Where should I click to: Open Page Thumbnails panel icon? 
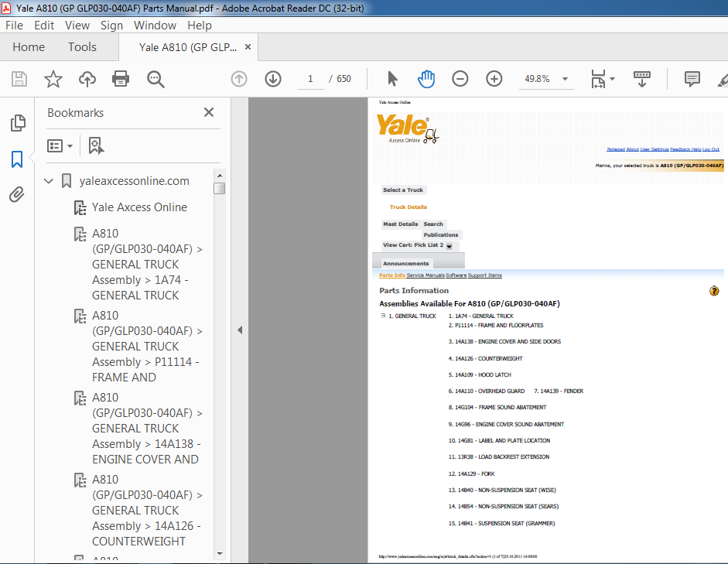(x=18, y=123)
